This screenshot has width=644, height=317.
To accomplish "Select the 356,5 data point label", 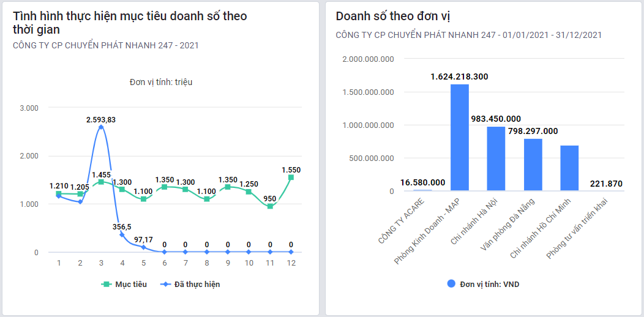I will coord(123,226).
